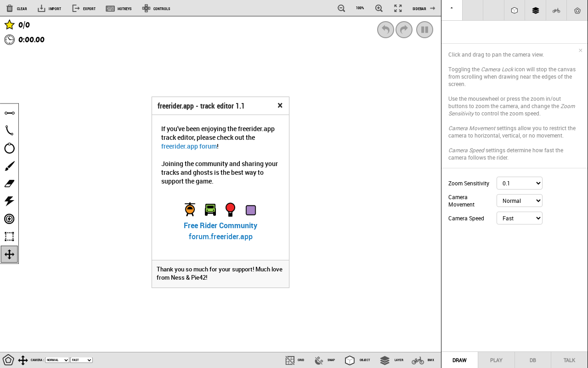The height and width of the screenshot is (368, 588).
Task: Open bottom bar camera FAST dropdown
Action: (x=81, y=360)
